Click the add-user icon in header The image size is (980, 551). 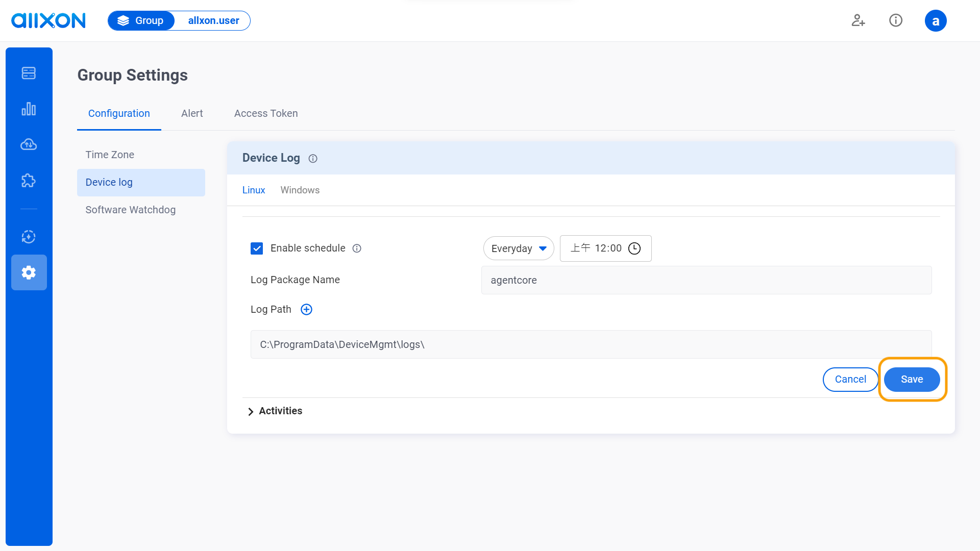[858, 20]
